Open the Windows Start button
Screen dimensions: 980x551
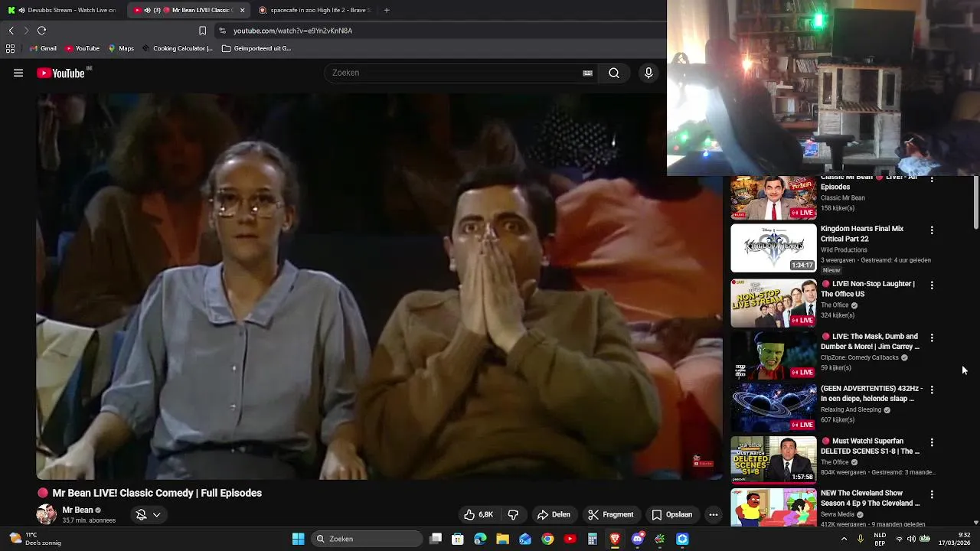point(299,539)
